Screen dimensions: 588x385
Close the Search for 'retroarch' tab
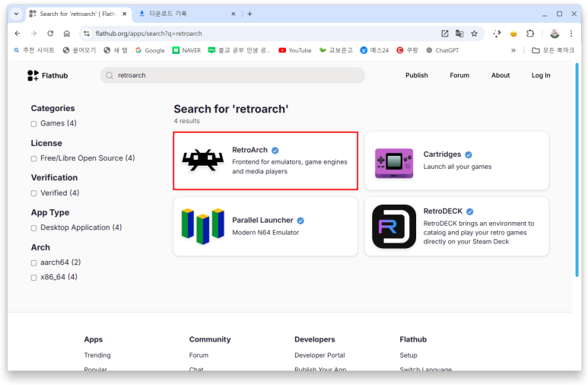tap(125, 14)
